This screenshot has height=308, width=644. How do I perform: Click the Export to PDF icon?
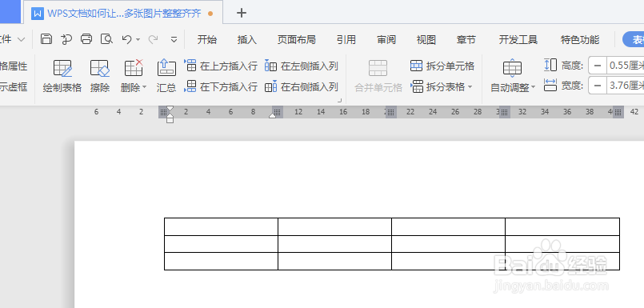click(66, 39)
